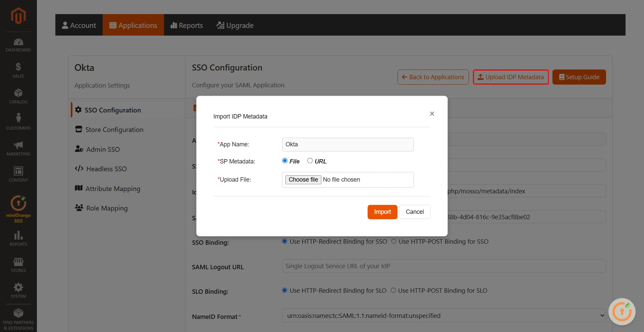
Task: Select HTTP-Redirect Binding for SLO
Action: [284, 290]
